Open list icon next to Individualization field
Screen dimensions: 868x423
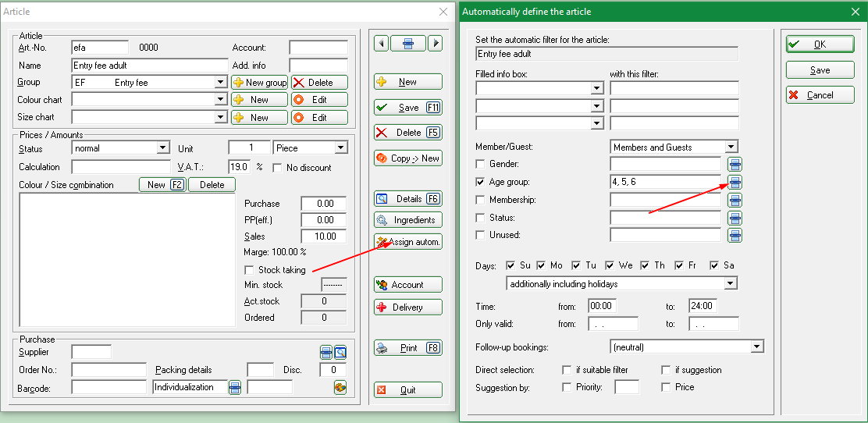pyautogui.click(x=234, y=387)
